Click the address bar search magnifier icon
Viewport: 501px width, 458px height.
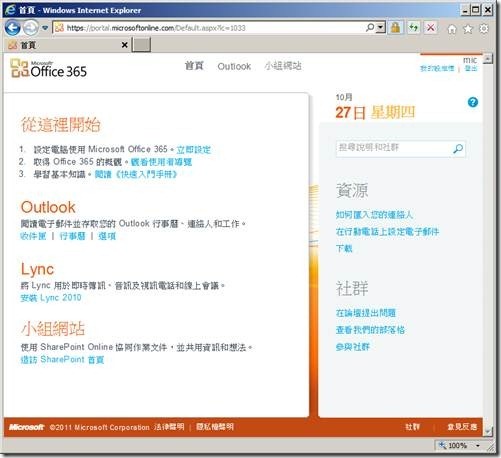(x=370, y=27)
